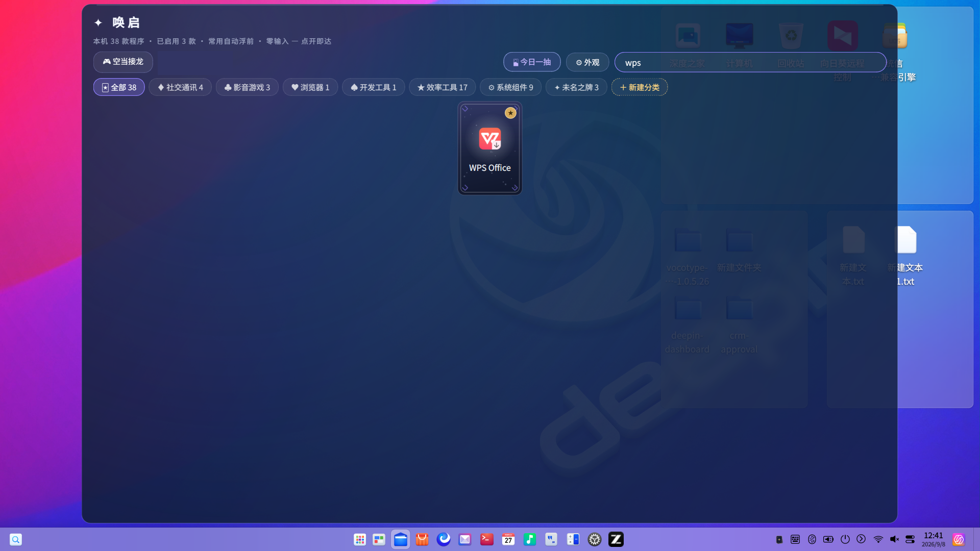Open the multitasking view icon in dock
The image size is (980, 551).
379,539
